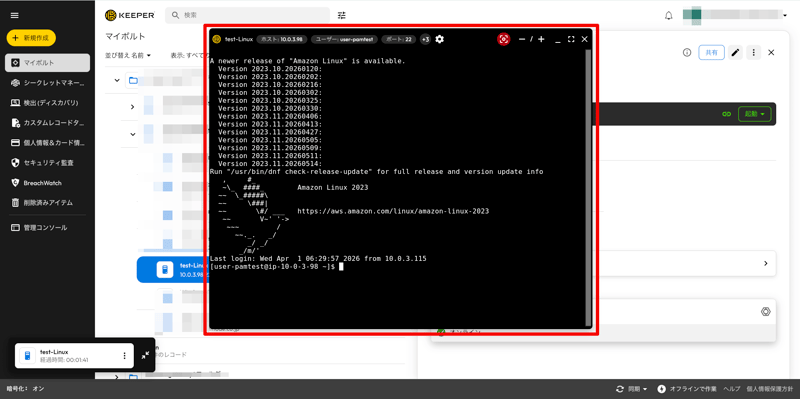
Task: Click the 共有 share button
Action: tap(711, 53)
